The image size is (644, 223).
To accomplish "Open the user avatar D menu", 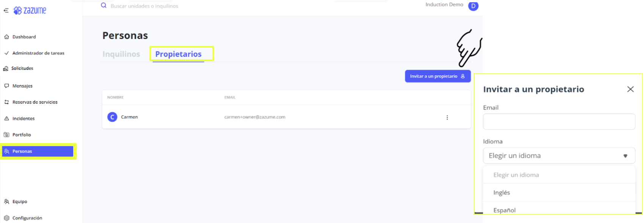I will pyautogui.click(x=473, y=6).
